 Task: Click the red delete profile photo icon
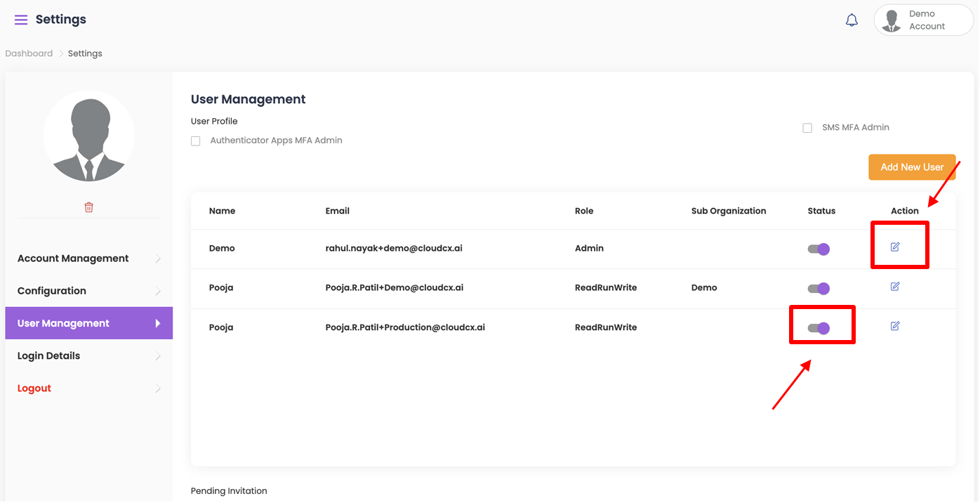tap(88, 207)
